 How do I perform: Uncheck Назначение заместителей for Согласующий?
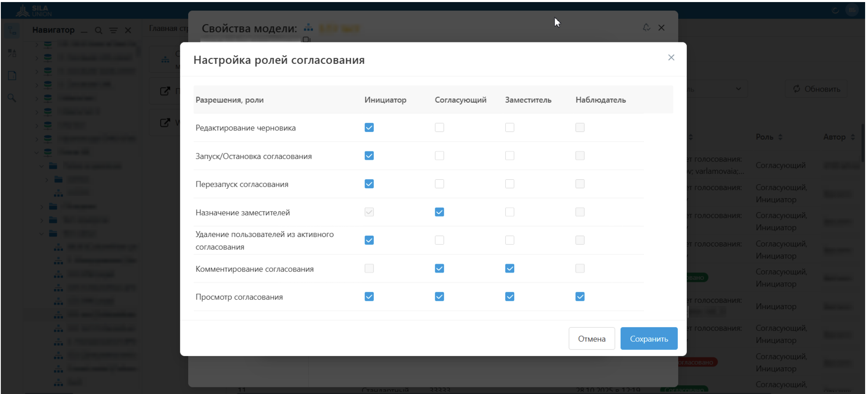439,212
